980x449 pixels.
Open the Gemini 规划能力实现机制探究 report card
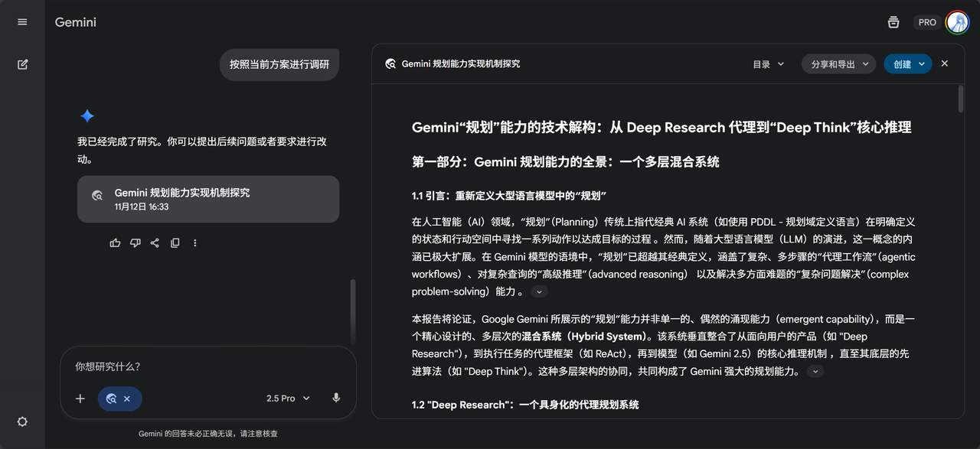tap(208, 199)
